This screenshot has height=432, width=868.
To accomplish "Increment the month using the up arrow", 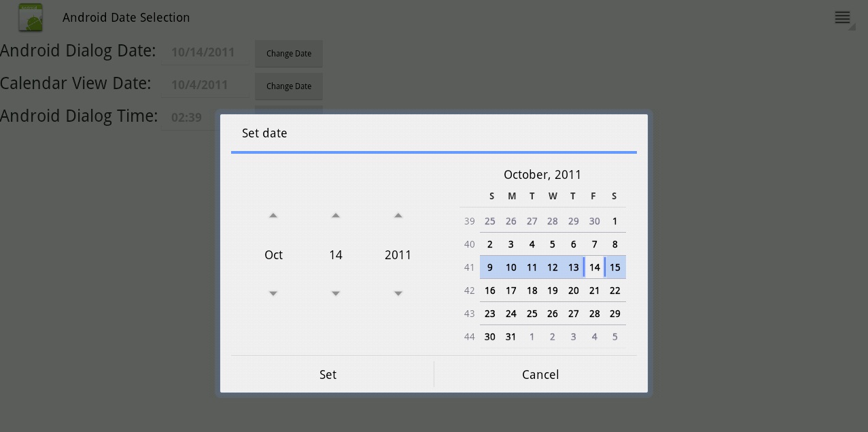I will click(273, 215).
